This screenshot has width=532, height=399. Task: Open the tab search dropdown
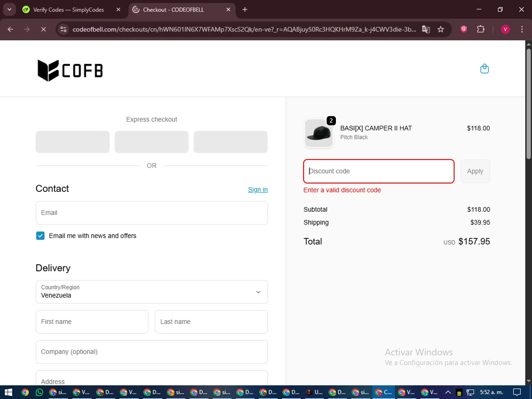coord(9,10)
